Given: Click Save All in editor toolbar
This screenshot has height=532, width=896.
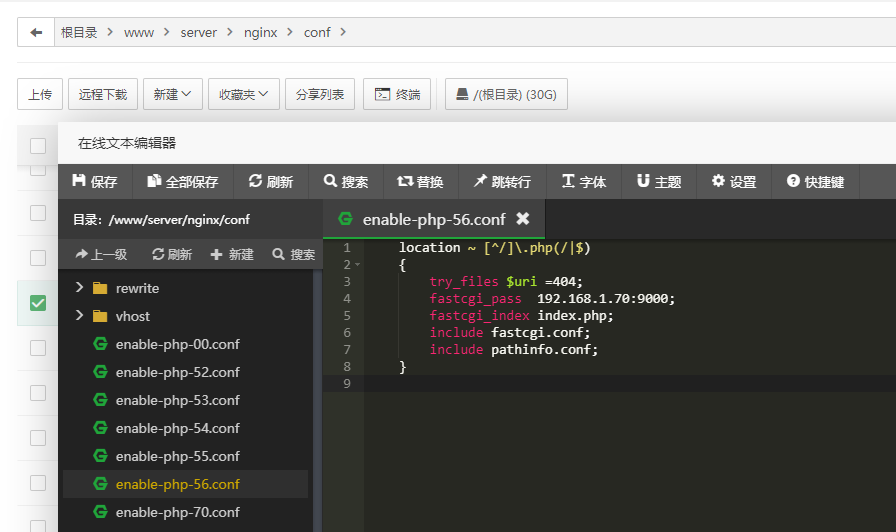Looking at the screenshot, I should point(182,182).
